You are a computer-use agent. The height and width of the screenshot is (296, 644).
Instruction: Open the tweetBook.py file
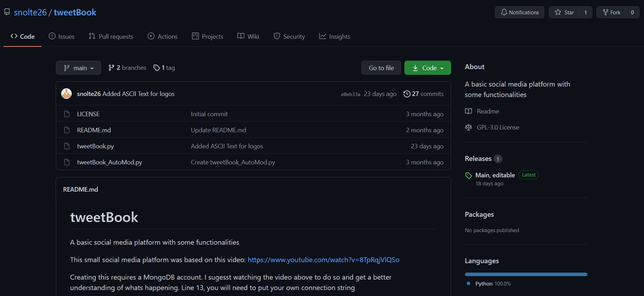[x=95, y=146]
